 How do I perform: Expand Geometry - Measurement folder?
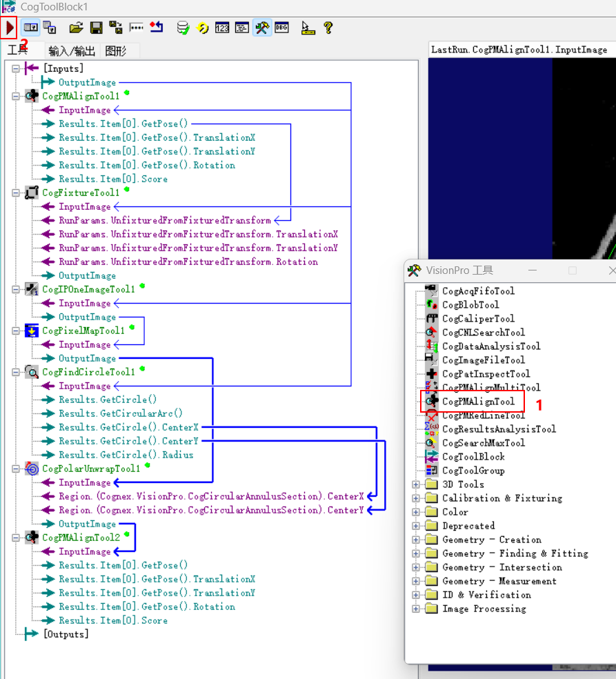pyautogui.click(x=416, y=582)
